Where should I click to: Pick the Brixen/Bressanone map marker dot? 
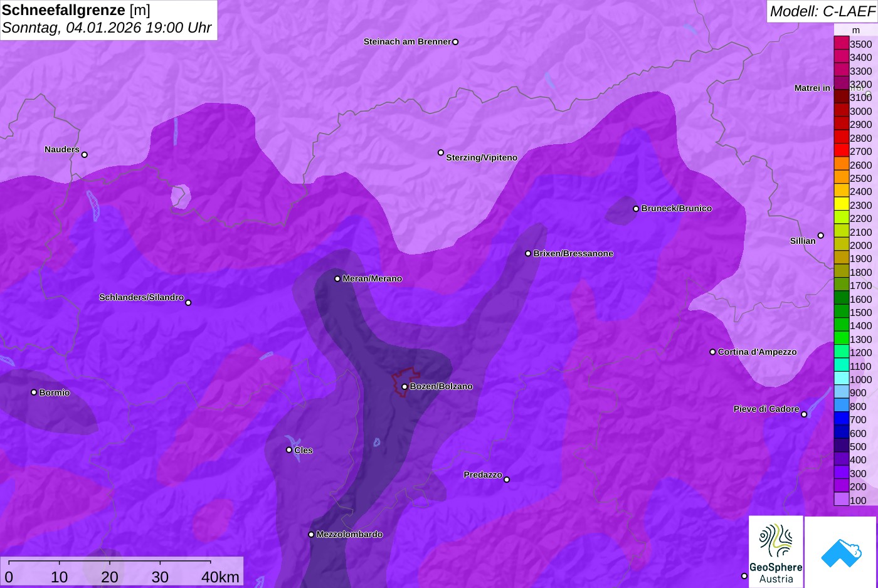528,254
